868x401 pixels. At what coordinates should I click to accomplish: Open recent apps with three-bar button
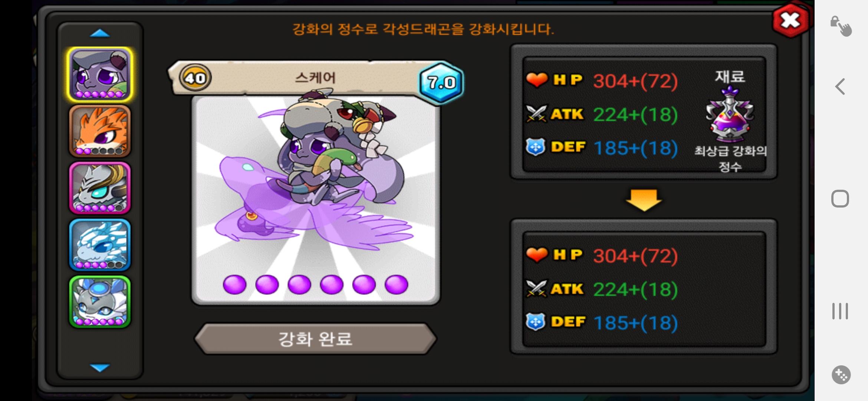click(x=840, y=311)
